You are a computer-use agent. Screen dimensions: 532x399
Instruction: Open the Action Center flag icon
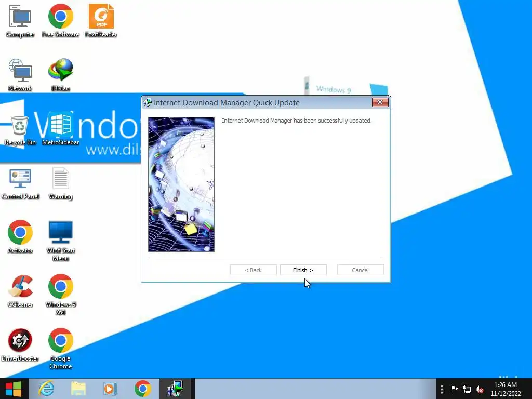point(454,389)
